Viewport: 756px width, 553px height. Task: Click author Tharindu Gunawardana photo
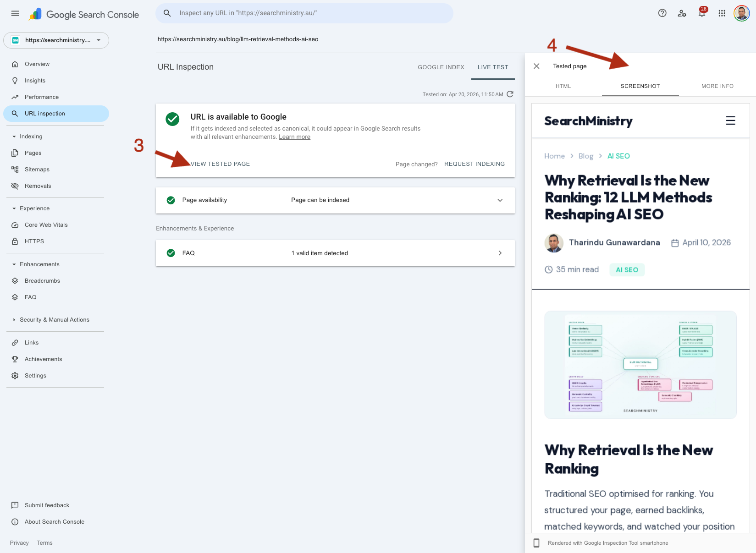[554, 243]
